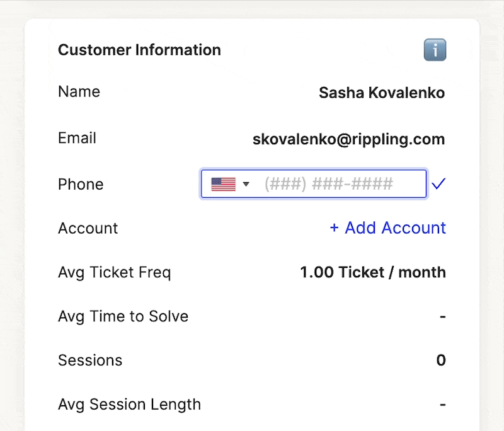Select the US flag country icon

tap(224, 184)
